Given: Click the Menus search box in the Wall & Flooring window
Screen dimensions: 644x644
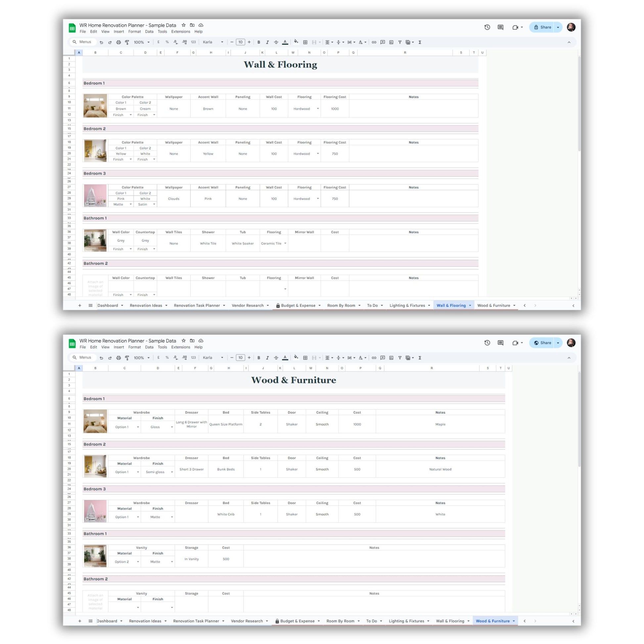Looking at the screenshot, I should (85, 42).
